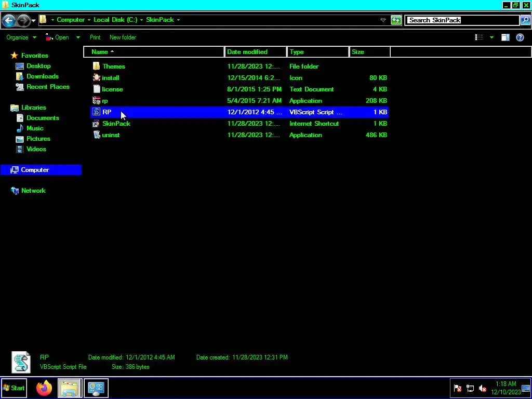Click the network tray icon
Screen dimensions: 532x399
point(470,388)
